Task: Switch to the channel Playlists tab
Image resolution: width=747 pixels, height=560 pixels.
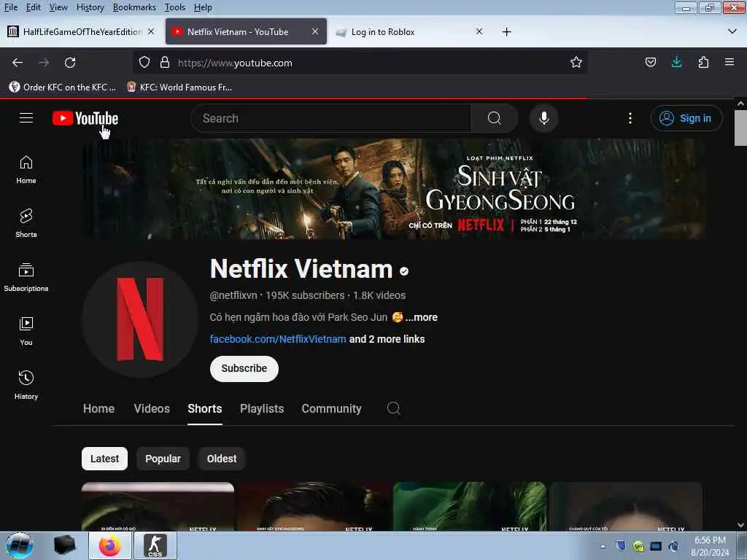Action: [x=262, y=408]
